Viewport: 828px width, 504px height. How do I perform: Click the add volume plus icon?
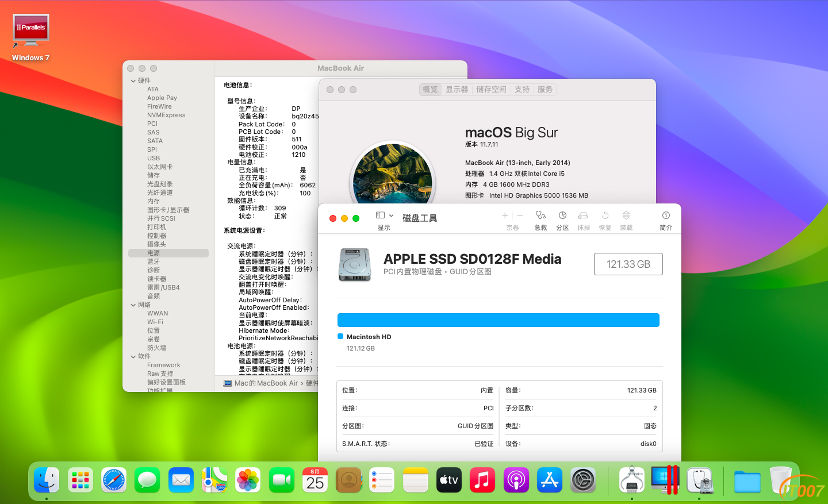click(505, 216)
